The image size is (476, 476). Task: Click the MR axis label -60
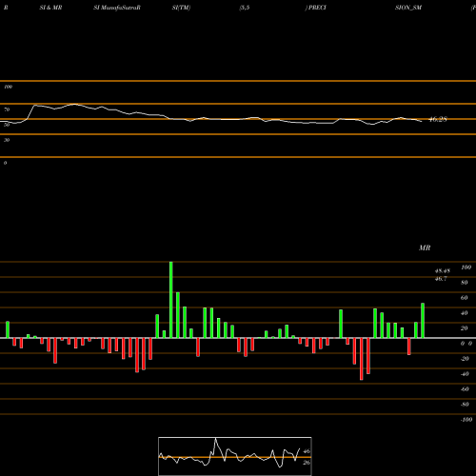[x=465, y=389]
